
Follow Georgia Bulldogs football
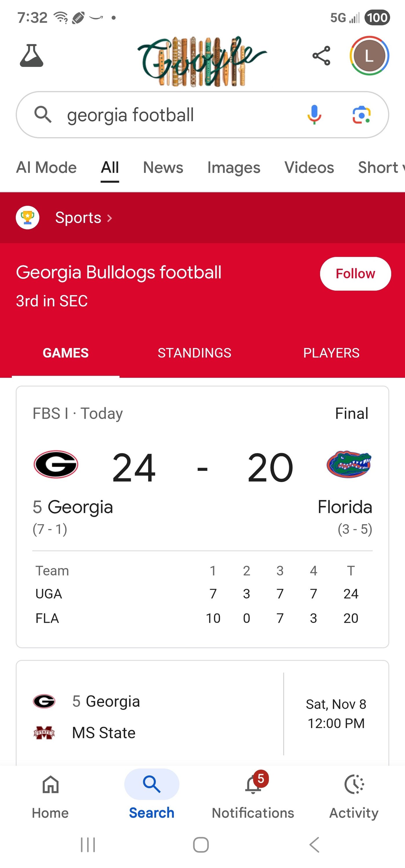355,274
